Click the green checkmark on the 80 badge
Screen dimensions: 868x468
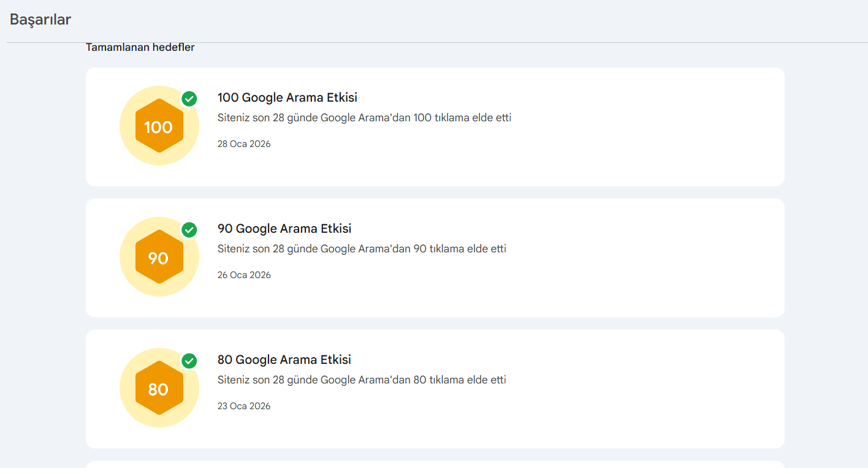(x=189, y=361)
